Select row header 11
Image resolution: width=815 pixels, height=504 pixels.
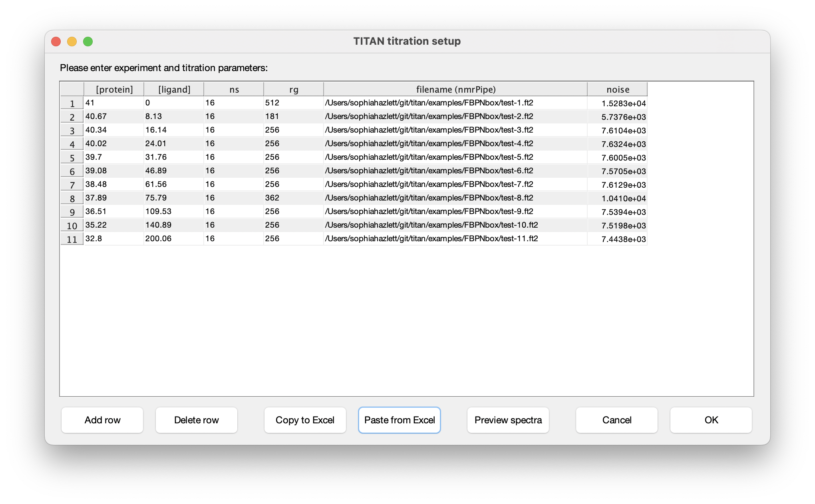tap(72, 239)
